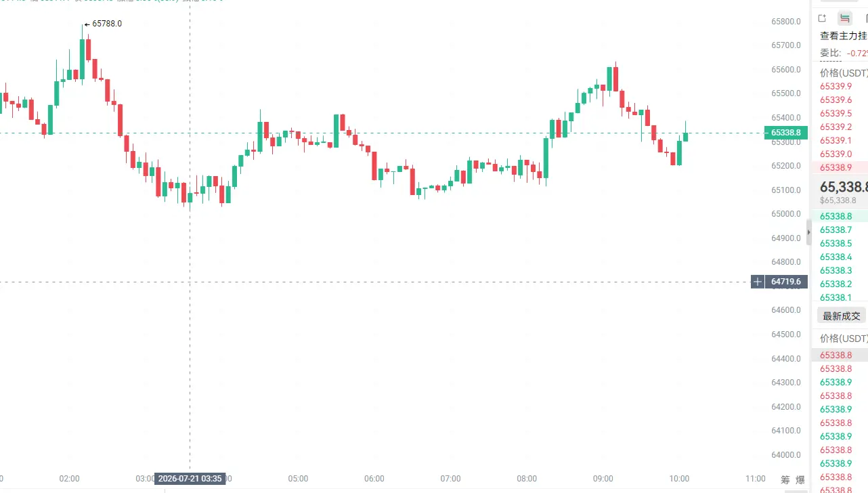Screen dimensions: 868x493
Task: Click the 爆 liquidation icon
Action: (800, 479)
